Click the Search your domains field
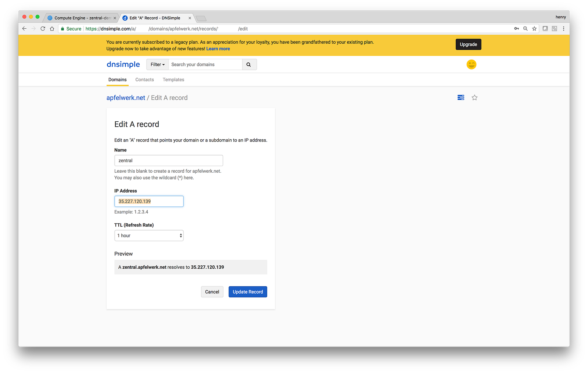 (x=205, y=65)
